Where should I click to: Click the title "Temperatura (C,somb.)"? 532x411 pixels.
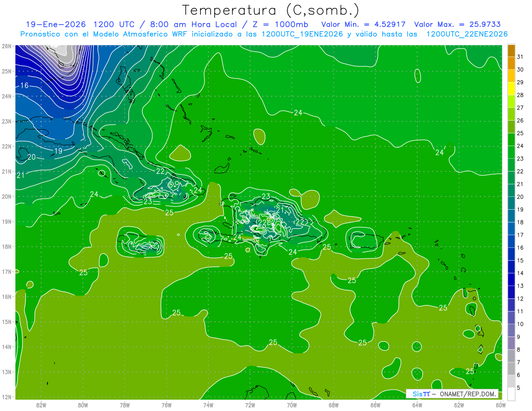pos(271,10)
